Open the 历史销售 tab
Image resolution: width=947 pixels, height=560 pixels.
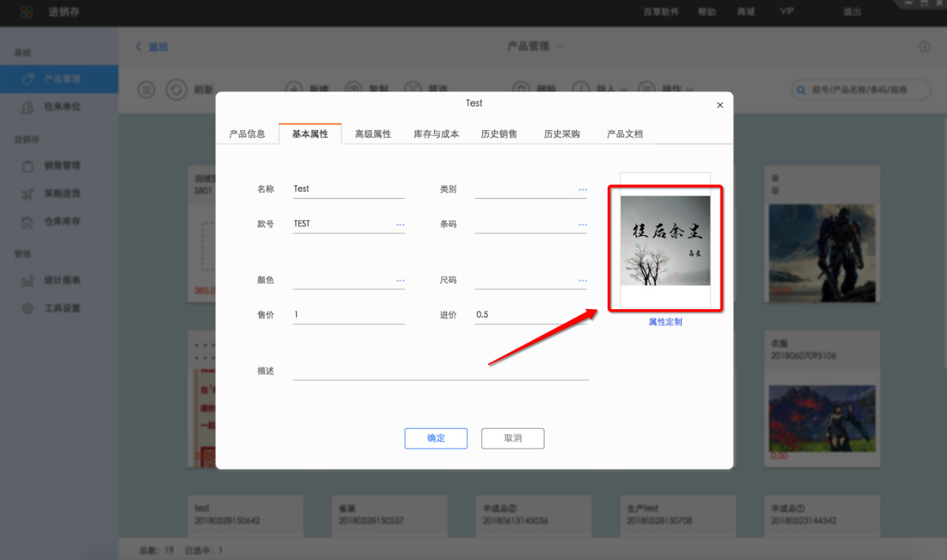500,134
